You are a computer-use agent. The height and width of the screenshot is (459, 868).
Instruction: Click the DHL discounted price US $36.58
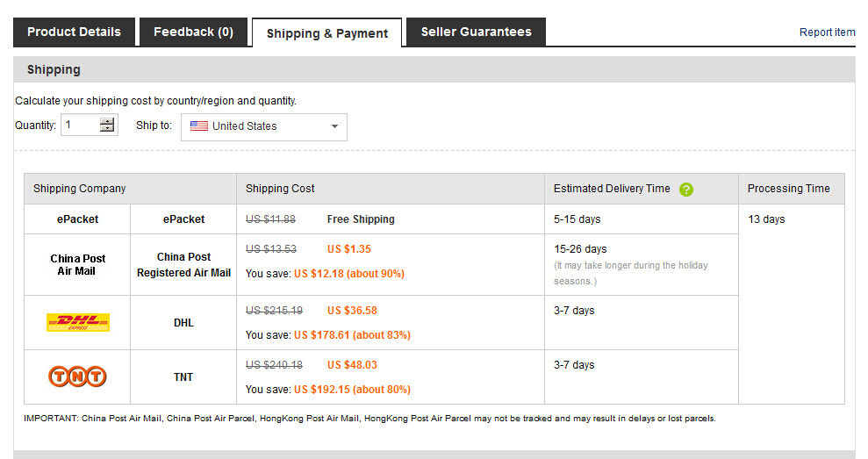352,311
